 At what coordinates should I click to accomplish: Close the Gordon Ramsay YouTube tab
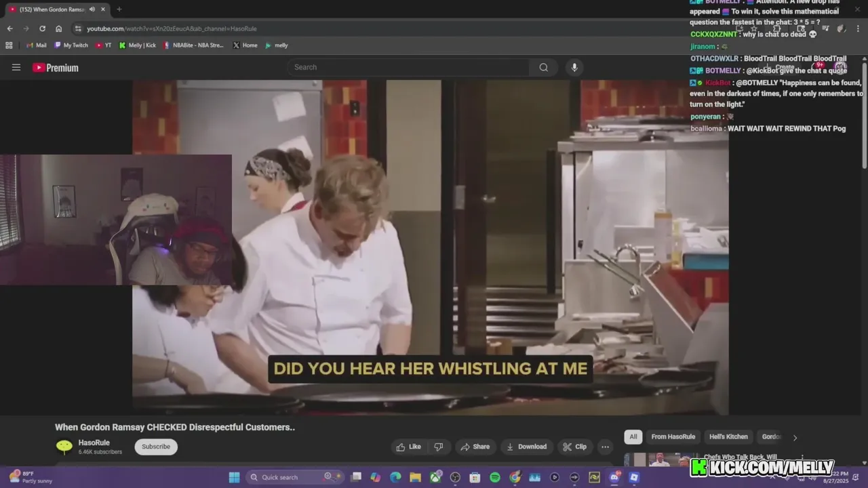(x=102, y=9)
